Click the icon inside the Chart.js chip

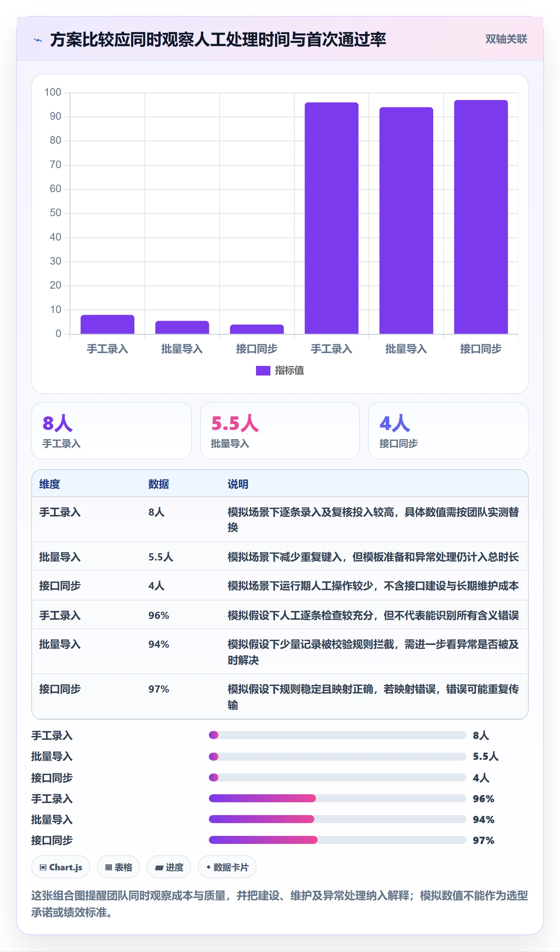click(x=43, y=868)
